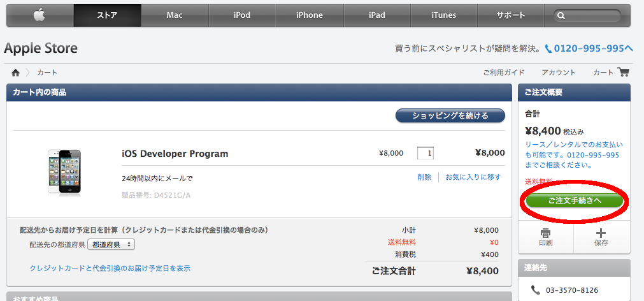The width and height of the screenshot is (644, 301).
Task: Click the quantity field showing 1
Action: coord(426,153)
